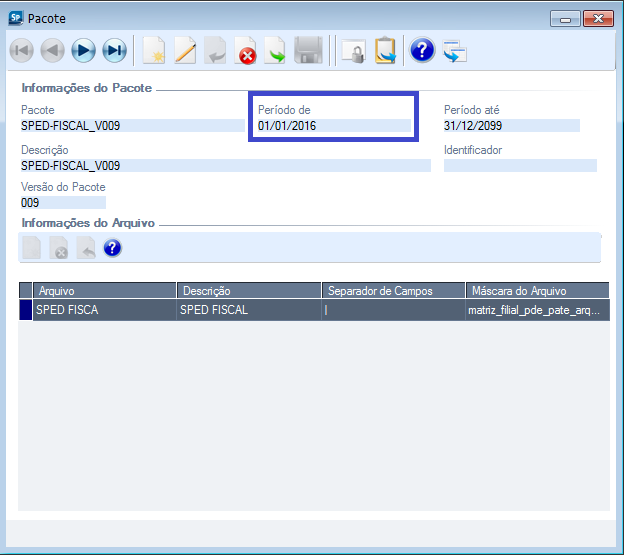Create a new package record

tap(154, 51)
